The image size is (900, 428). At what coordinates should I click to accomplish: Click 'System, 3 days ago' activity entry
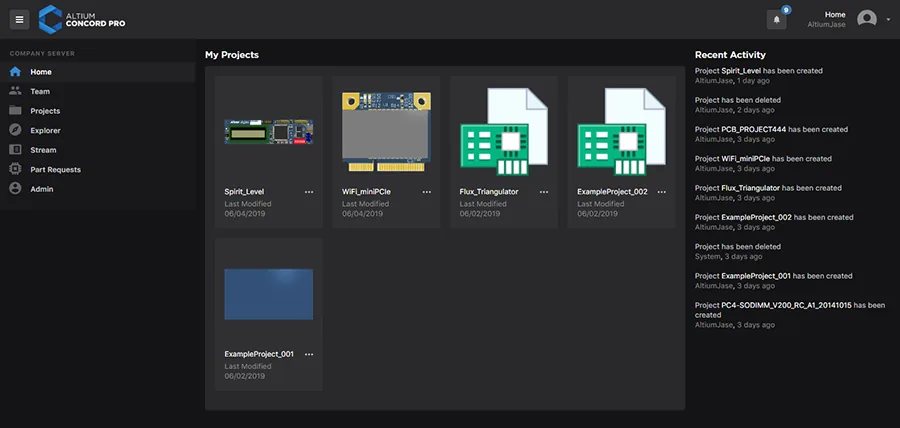click(727, 256)
